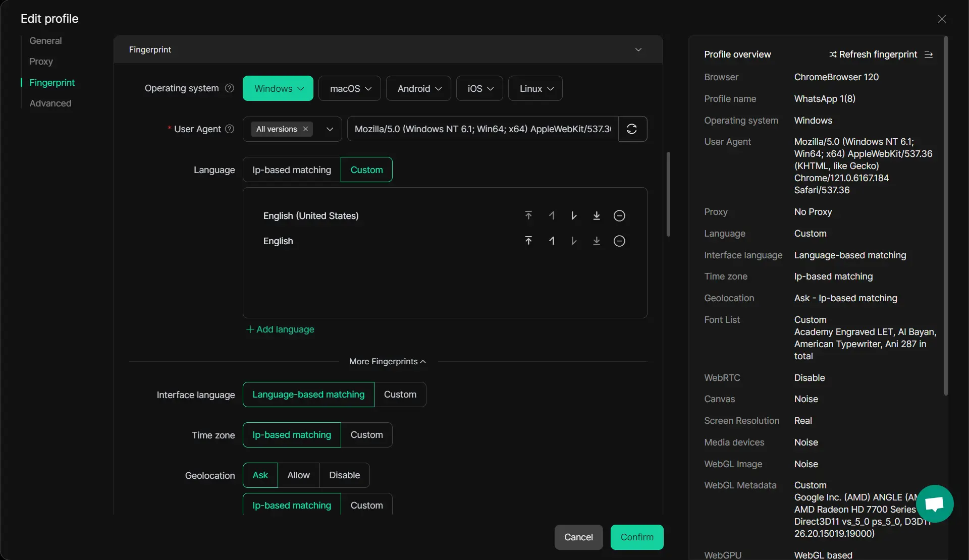Click the Operating system help icon
The height and width of the screenshot is (560, 969).
pos(230,88)
